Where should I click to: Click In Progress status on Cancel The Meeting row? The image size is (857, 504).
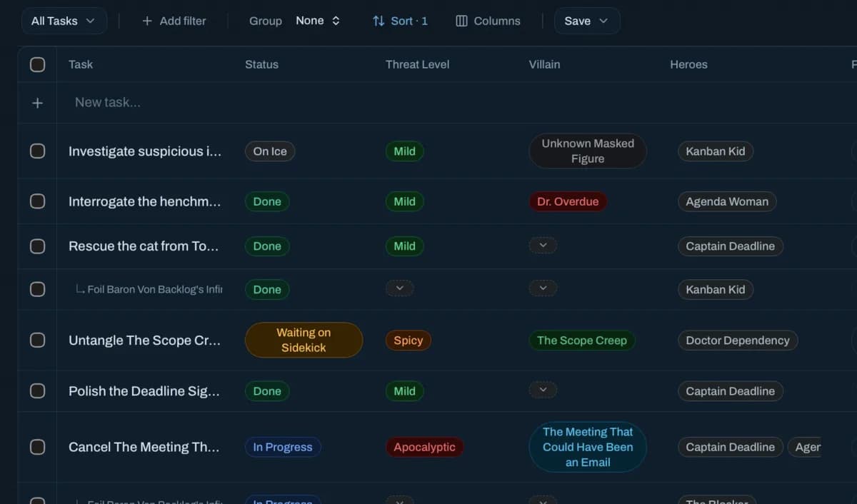click(283, 448)
